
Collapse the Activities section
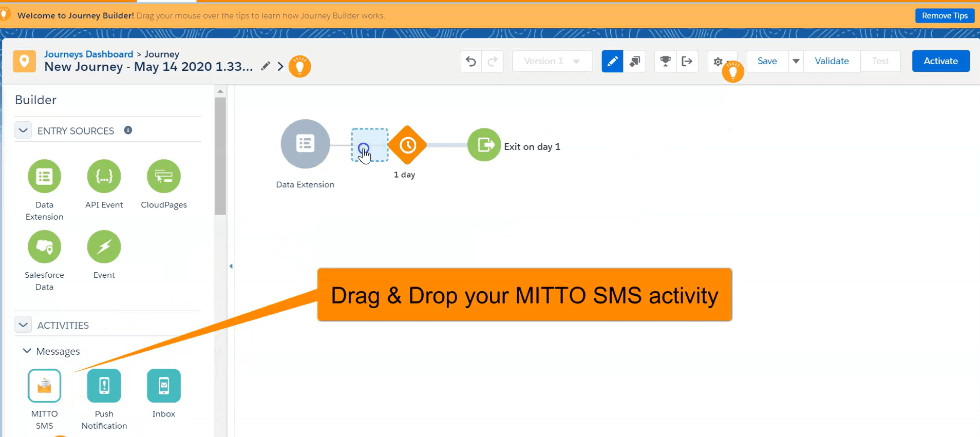23,325
